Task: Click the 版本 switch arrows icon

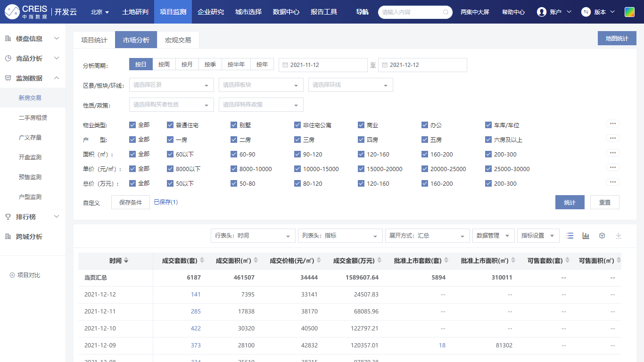Action: click(x=586, y=12)
